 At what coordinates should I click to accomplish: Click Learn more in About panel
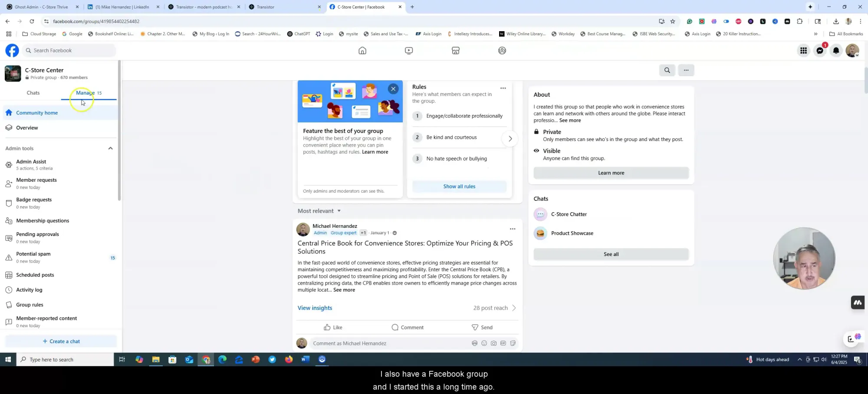(x=611, y=173)
